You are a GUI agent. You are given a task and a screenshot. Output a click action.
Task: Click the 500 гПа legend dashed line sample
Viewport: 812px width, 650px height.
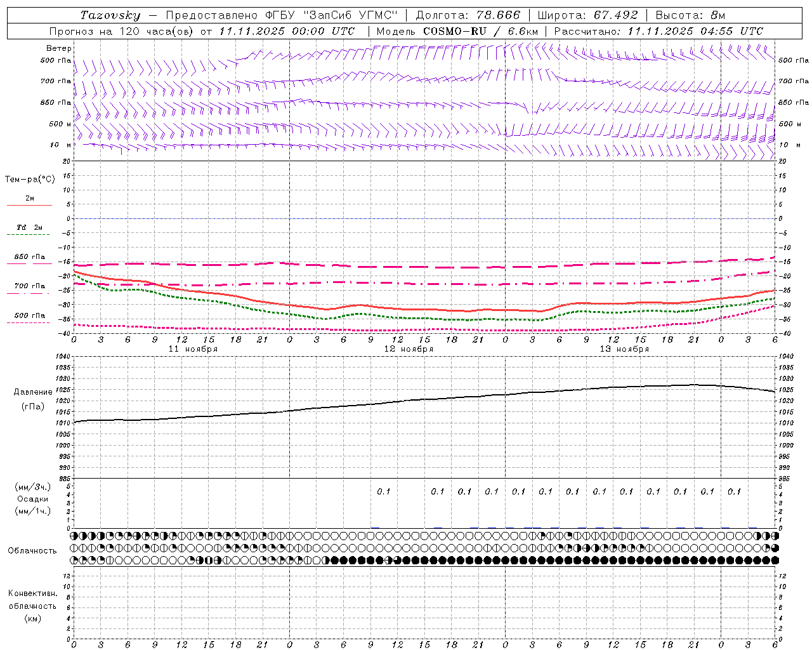click(29, 322)
